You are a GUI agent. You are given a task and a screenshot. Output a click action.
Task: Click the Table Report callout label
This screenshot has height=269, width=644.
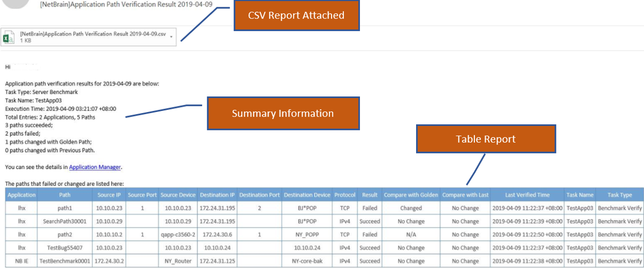point(486,139)
